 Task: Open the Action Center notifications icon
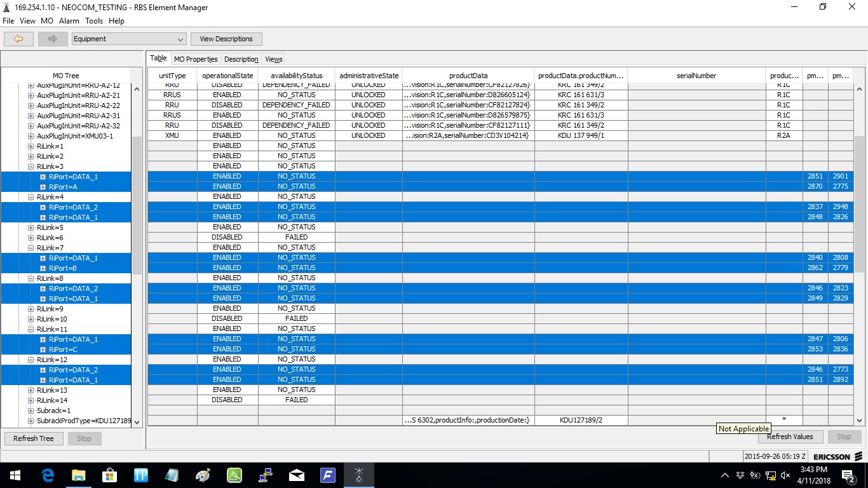point(848,475)
